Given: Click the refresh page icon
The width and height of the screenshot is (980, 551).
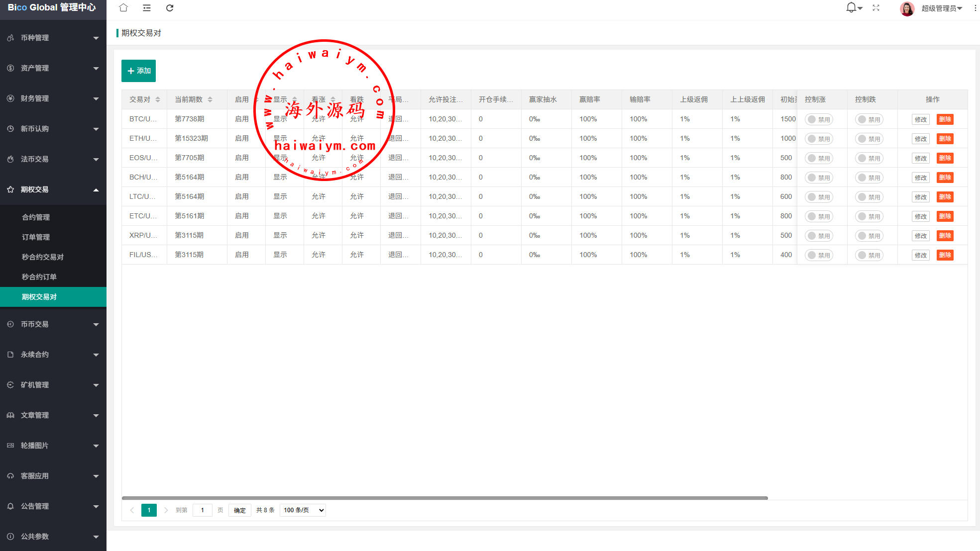Looking at the screenshot, I should click(x=170, y=8).
